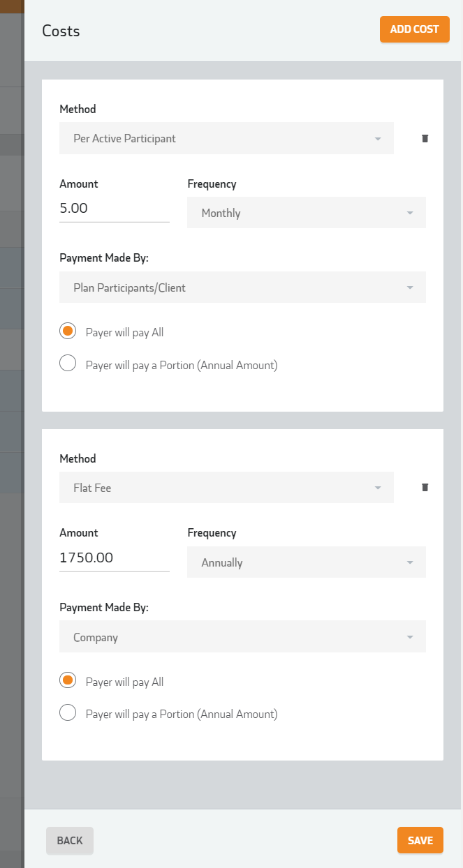Open the Flat Fee method dropdown

[226, 488]
